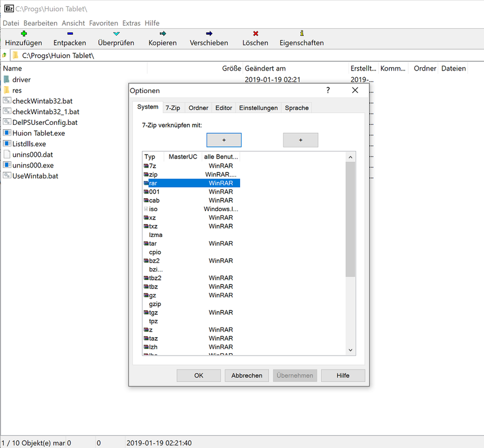
Task: Click the Dateien column header
Action: (x=453, y=68)
